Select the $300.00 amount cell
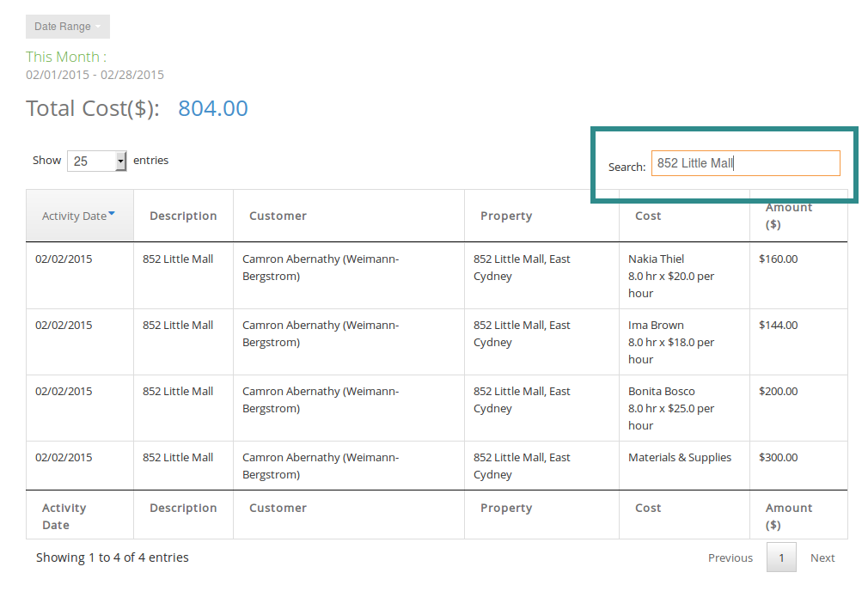Screen dimensions: 868x591 pyautogui.click(x=798, y=466)
